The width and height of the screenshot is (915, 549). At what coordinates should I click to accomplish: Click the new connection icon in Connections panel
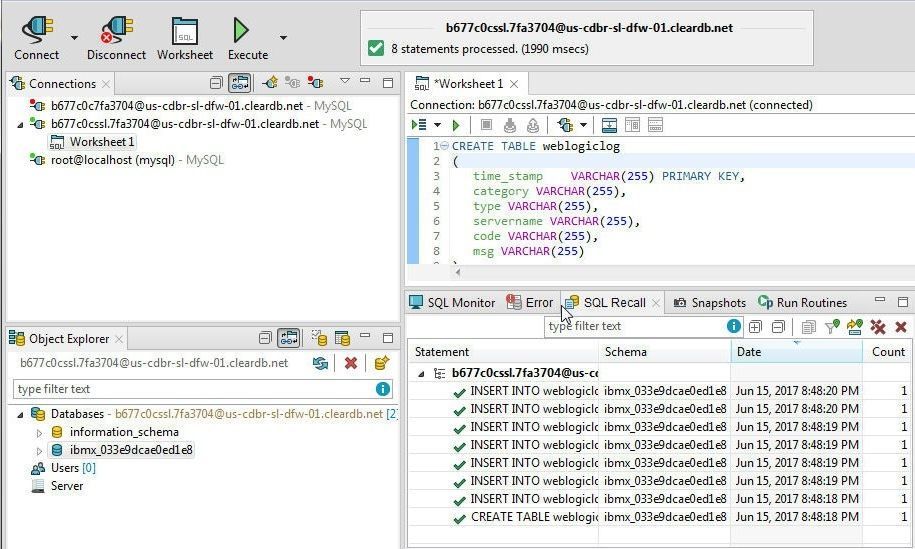click(270, 83)
